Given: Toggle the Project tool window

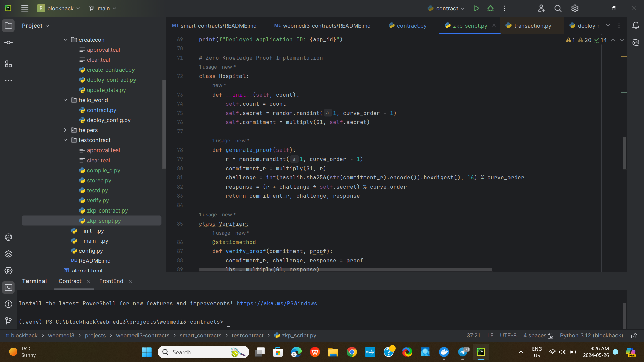Looking at the screenshot, I should tap(9, 26).
